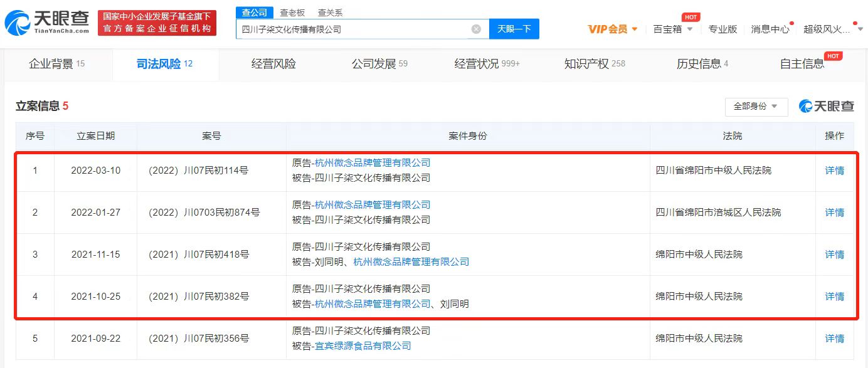This screenshot has width=868, height=368.
Task: Click the 立案日期 column header
Action: (95, 136)
